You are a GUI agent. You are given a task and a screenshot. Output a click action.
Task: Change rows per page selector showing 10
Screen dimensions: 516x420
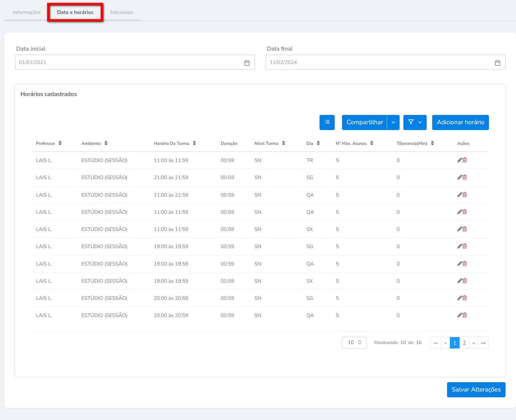354,343
